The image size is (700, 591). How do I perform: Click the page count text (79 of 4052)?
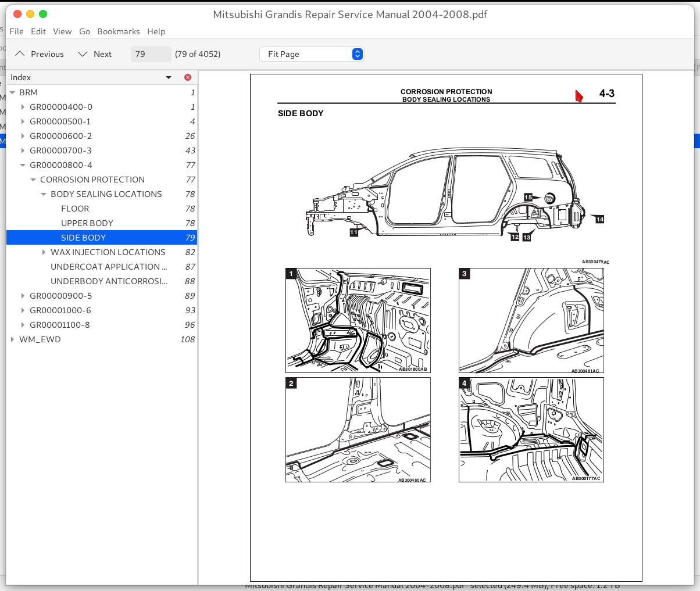click(x=198, y=54)
